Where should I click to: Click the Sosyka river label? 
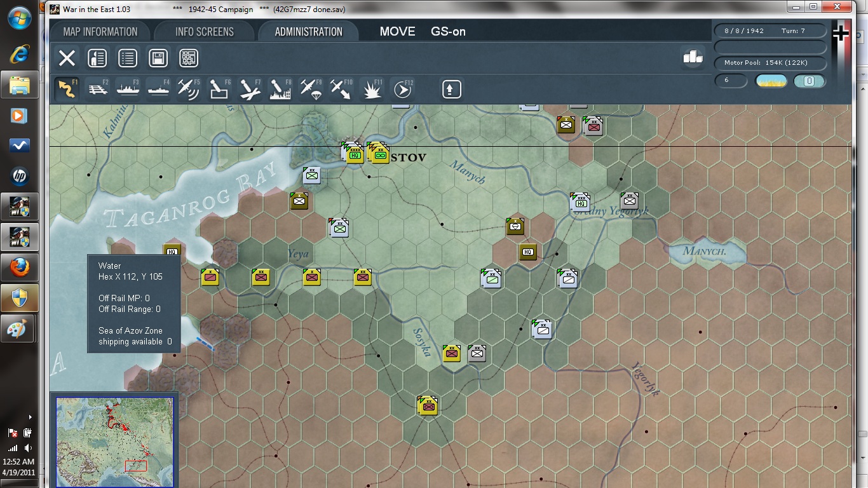(x=423, y=342)
